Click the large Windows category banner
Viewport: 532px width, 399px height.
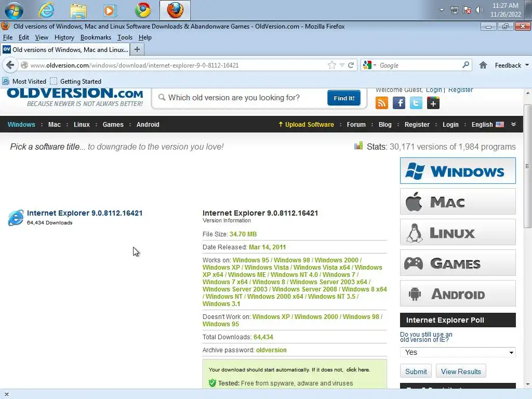pyautogui.click(x=458, y=170)
